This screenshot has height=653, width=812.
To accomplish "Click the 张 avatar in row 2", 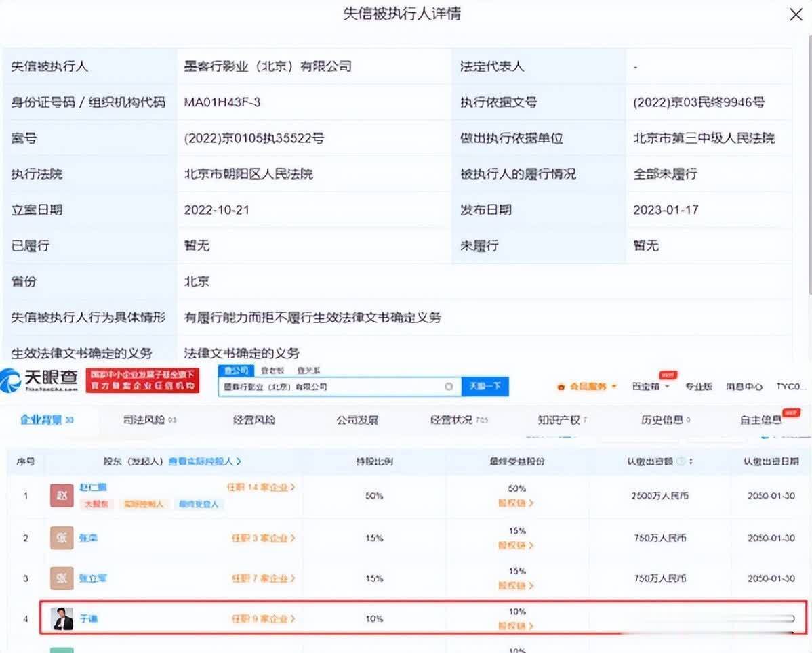I will point(62,538).
